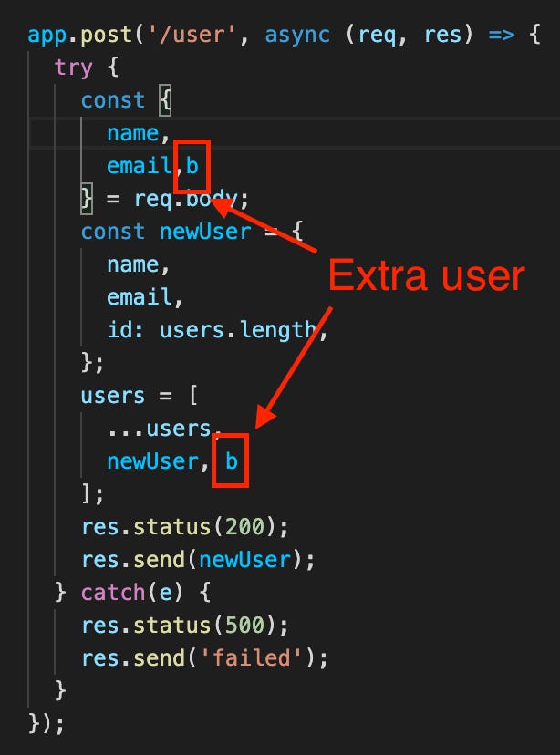The image size is (560, 755).
Task: Click the req parameter in arrow function
Action: click(x=377, y=36)
